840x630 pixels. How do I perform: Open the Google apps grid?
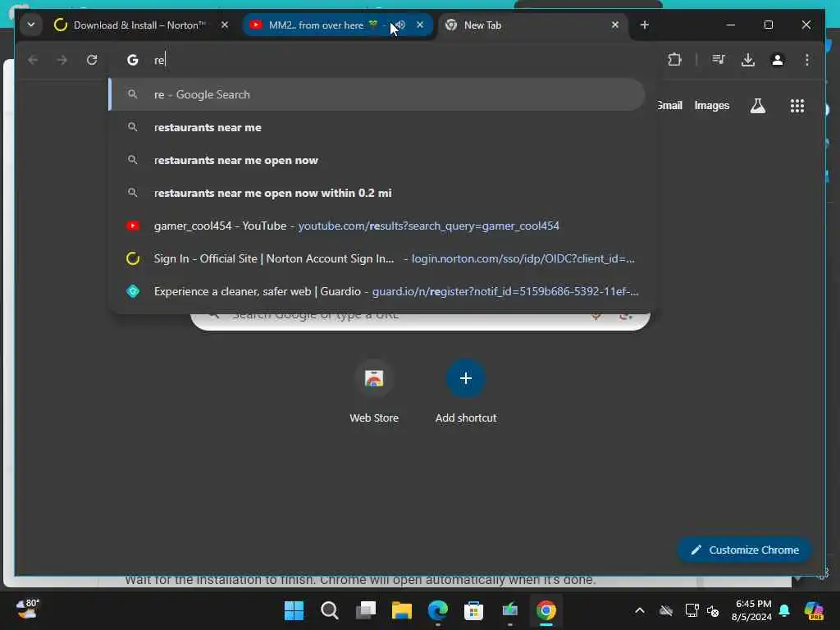797,106
